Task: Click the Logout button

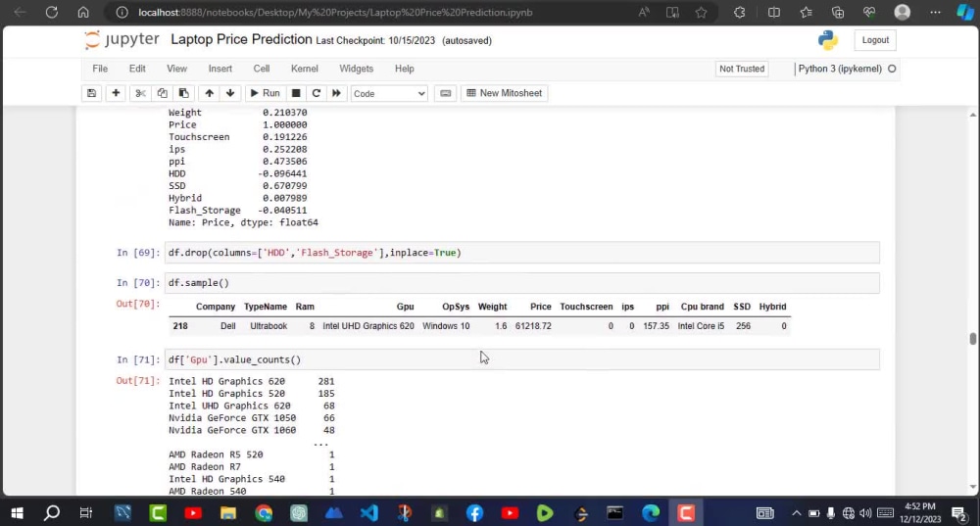Action: pyautogui.click(x=875, y=40)
